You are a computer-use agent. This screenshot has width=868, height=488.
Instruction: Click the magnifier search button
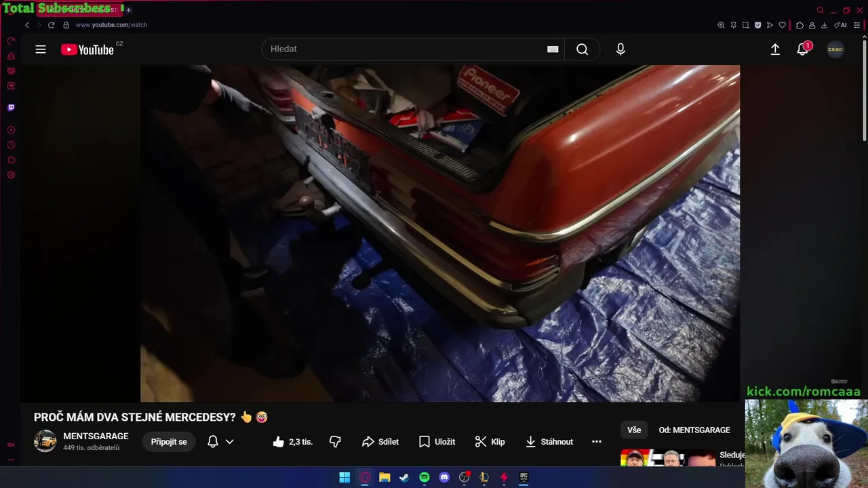[583, 49]
